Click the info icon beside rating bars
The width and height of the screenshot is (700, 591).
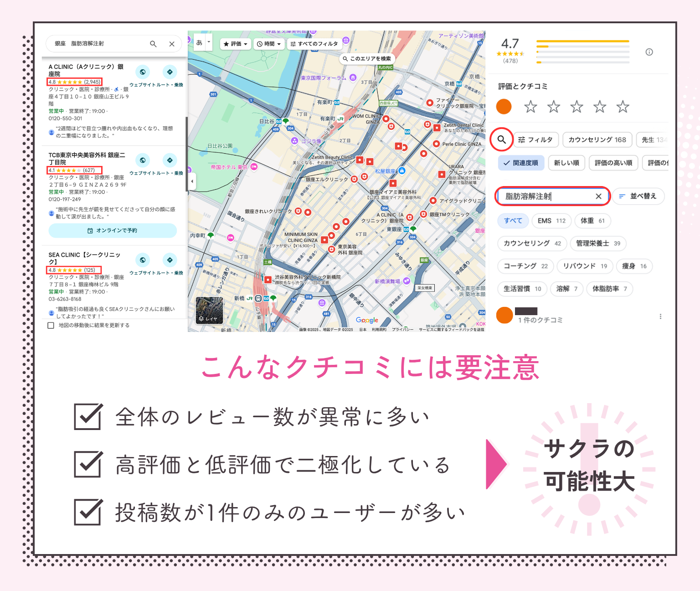pyautogui.click(x=649, y=52)
